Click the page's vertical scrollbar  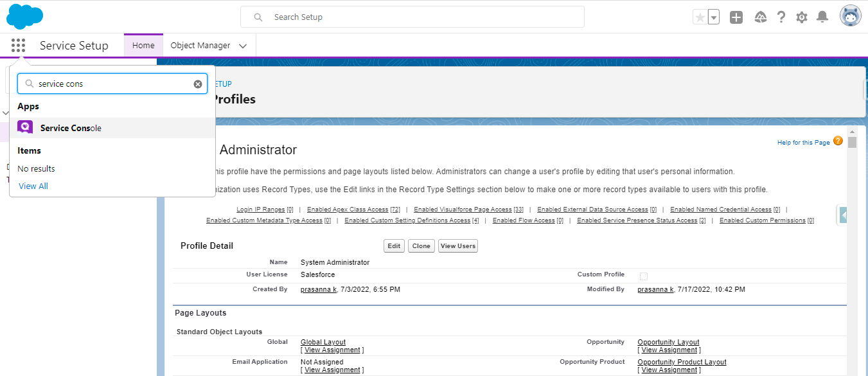(x=852, y=257)
